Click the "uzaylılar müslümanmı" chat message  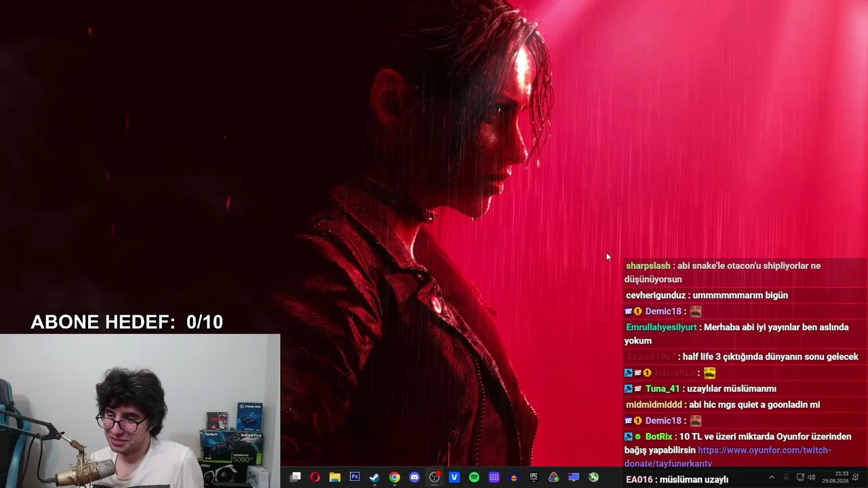(x=732, y=388)
